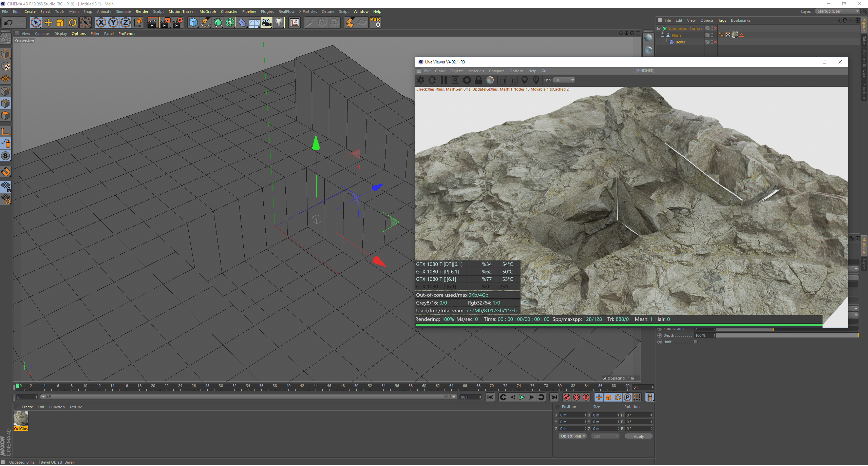
Task: Open the MoGraph menu
Action: (207, 12)
